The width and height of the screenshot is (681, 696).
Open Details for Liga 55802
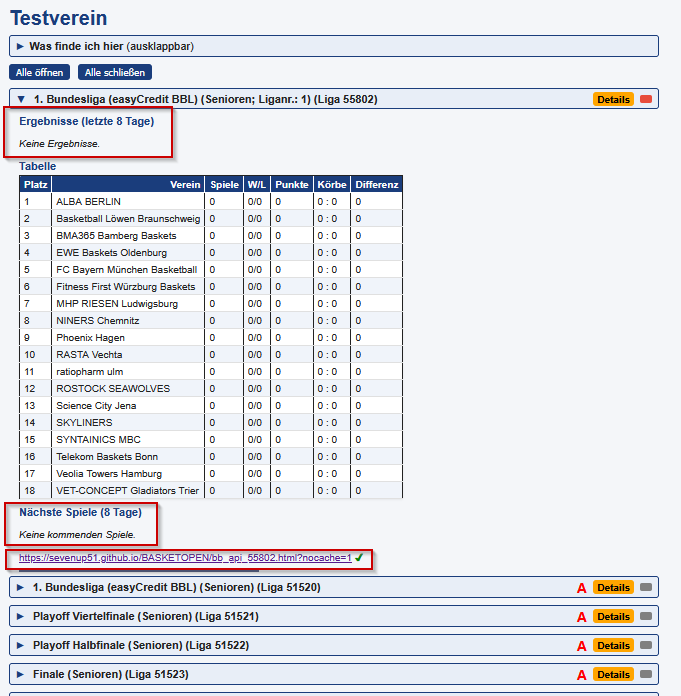click(614, 99)
